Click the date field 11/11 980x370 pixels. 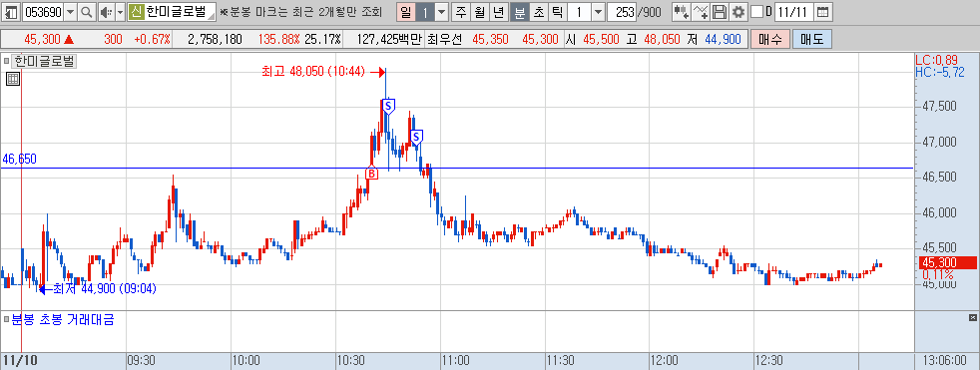pos(794,12)
